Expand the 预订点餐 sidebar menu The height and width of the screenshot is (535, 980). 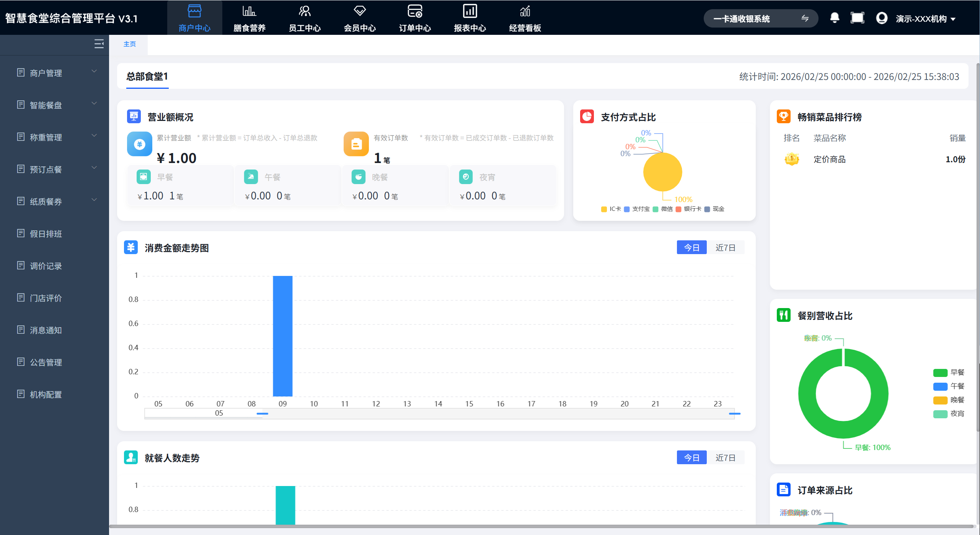coord(54,169)
